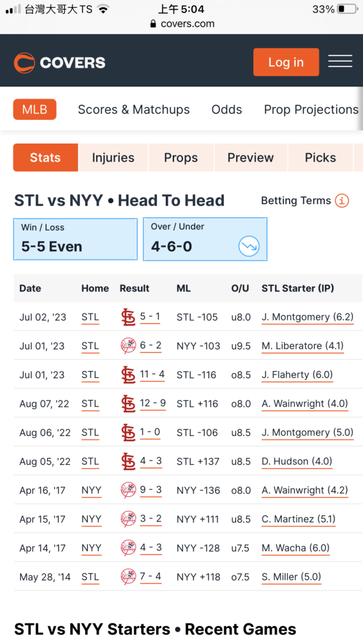Click Cardinals logo in Aug 05 '22 row
The image size is (363, 644).
point(128,461)
